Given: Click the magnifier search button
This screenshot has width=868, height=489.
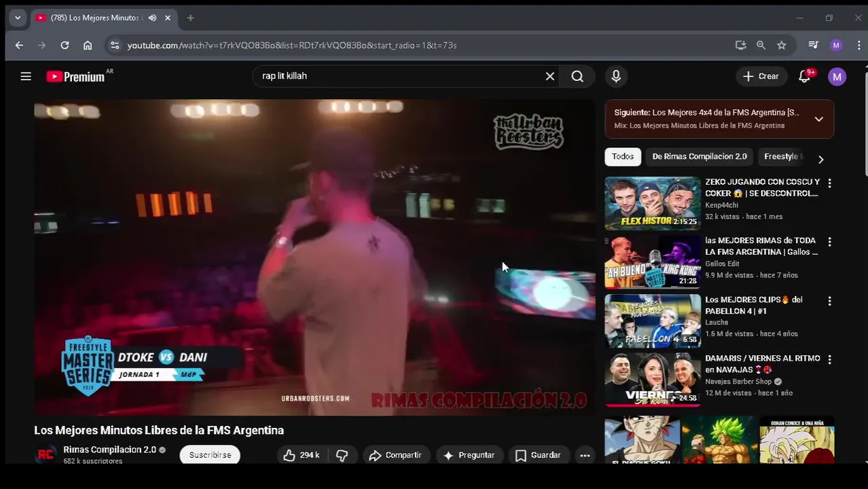Looking at the screenshot, I should point(577,77).
